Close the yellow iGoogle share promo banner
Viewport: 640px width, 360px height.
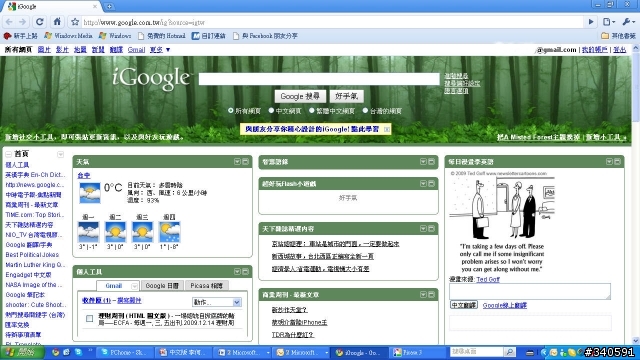tap(387, 129)
